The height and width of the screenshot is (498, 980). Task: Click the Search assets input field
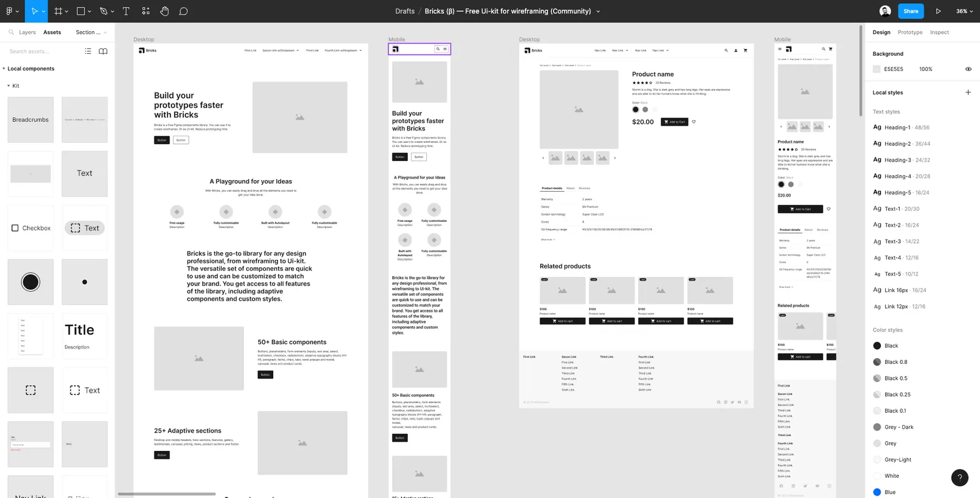pos(42,51)
